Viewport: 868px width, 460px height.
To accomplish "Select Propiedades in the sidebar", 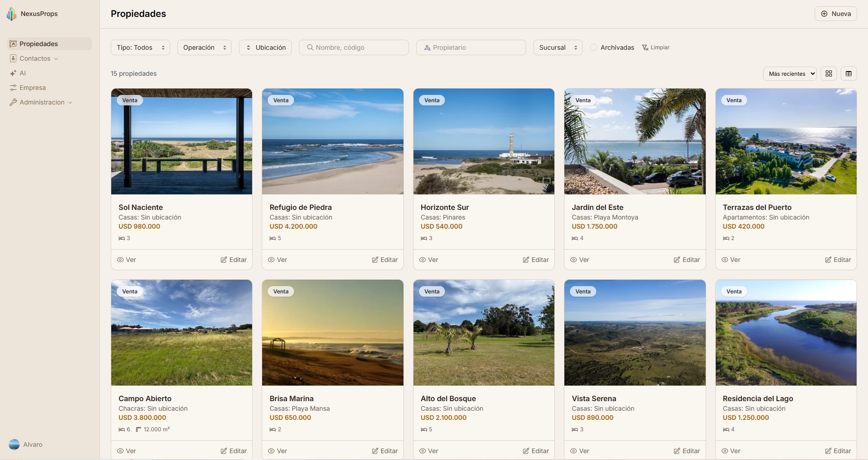I will click(x=39, y=43).
